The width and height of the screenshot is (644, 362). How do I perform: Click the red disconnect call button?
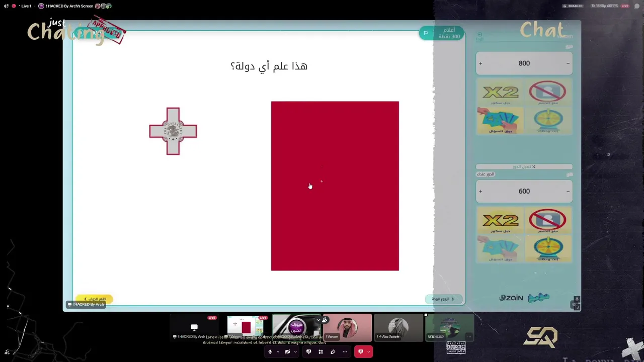360,352
